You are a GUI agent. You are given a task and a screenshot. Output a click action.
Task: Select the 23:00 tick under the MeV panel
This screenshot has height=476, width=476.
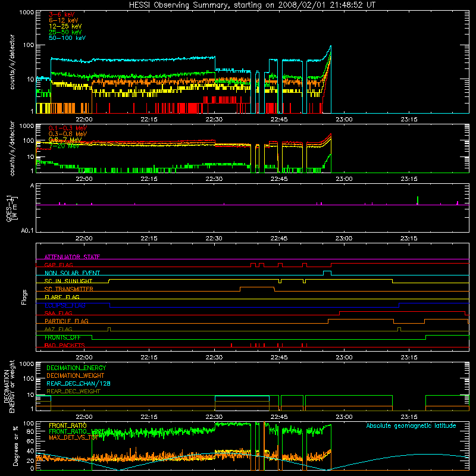344,179
